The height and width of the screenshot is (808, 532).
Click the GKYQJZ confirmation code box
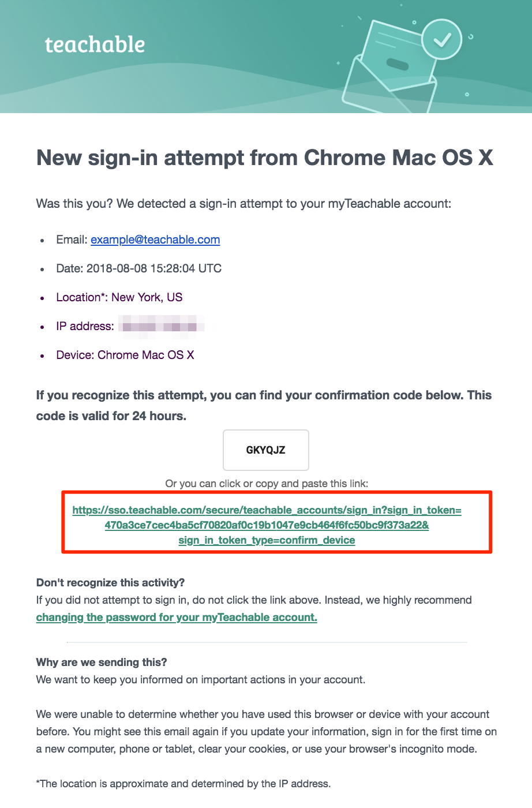tap(266, 450)
